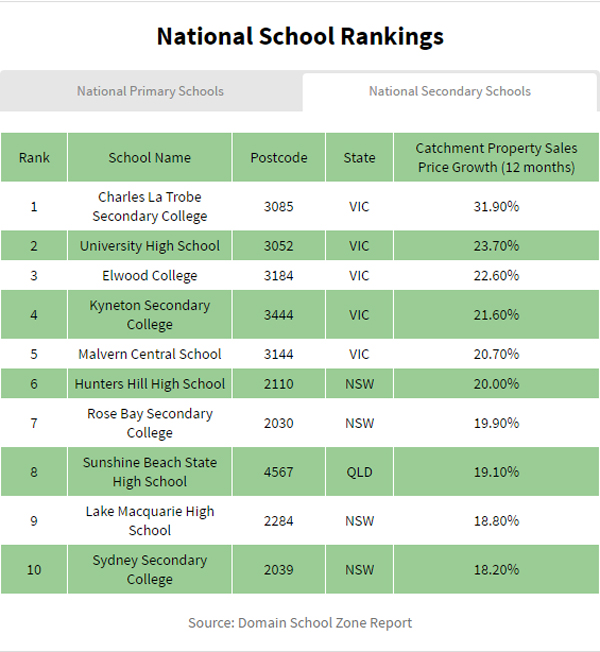Screen dimensions: 600x652
Task: Click University High School row name
Action: point(150,246)
